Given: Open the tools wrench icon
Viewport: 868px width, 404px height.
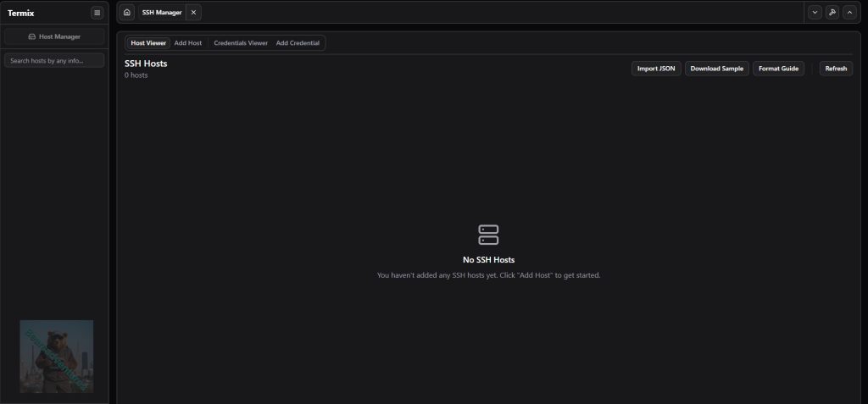Looking at the screenshot, I should tap(832, 13).
